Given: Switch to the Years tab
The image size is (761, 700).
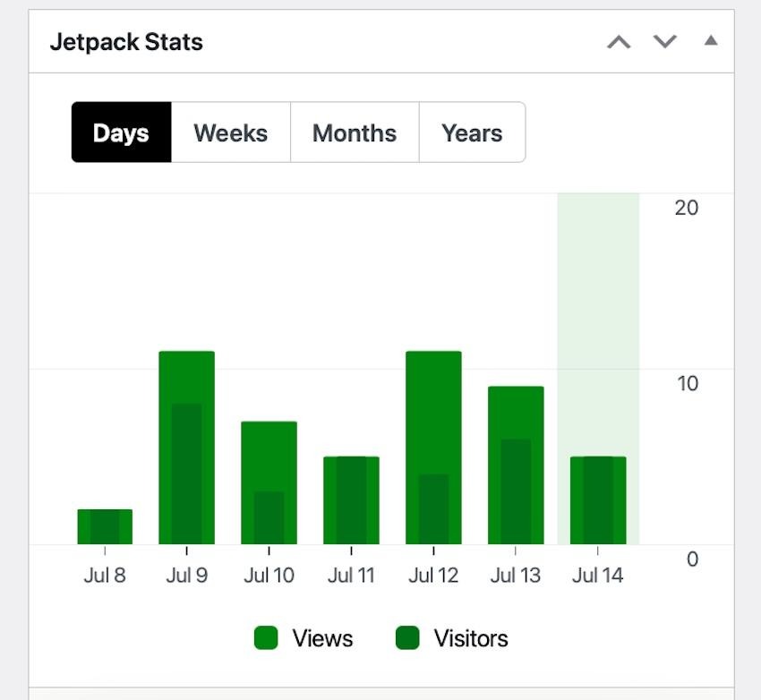Looking at the screenshot, I should (x=472, y=132).
